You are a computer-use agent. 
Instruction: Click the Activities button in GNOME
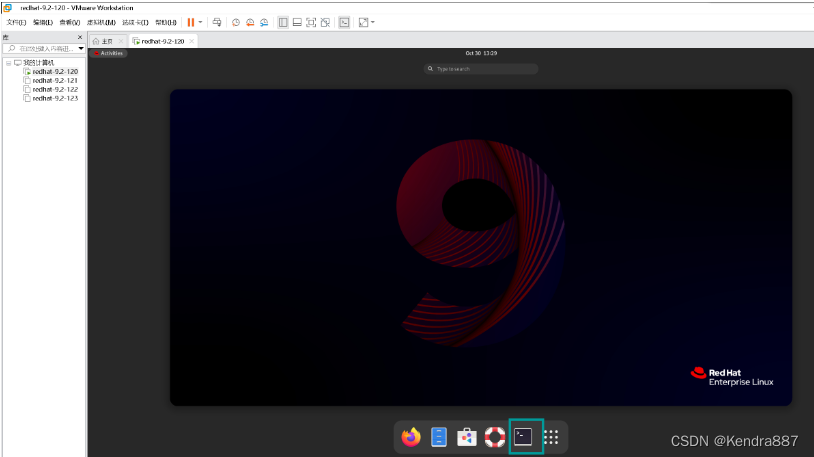(108, 53)
